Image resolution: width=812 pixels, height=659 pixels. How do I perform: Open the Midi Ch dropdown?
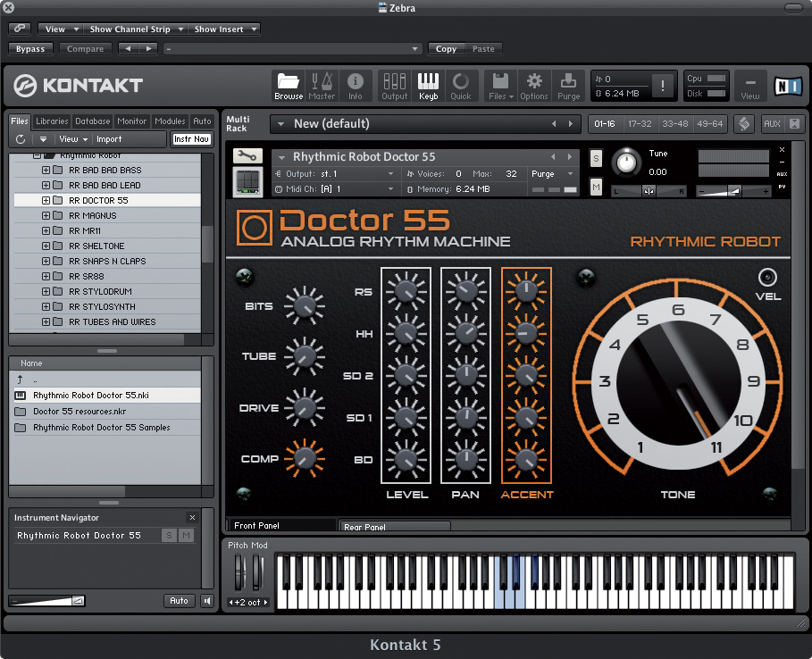334,189
